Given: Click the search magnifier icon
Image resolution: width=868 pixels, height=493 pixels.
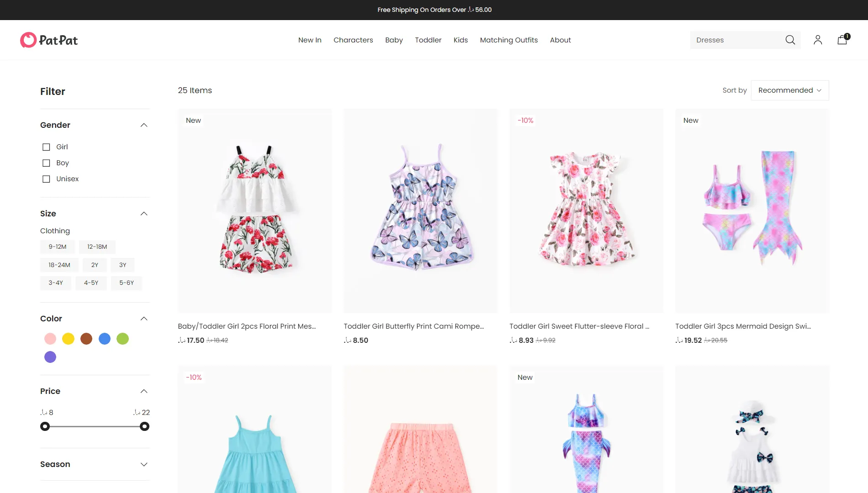Looking at the screenshot, I should (x=790, y=40).
